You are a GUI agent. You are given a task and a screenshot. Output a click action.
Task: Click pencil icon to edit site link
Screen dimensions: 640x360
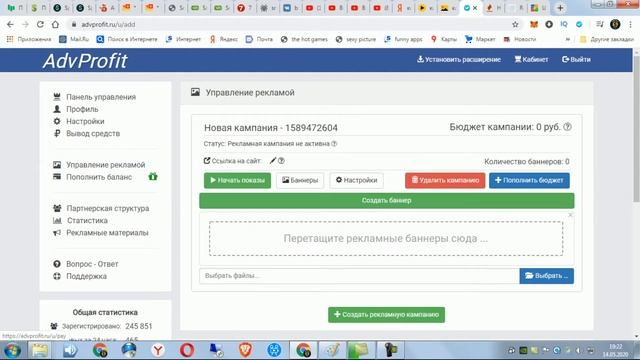tap(273, 161)
